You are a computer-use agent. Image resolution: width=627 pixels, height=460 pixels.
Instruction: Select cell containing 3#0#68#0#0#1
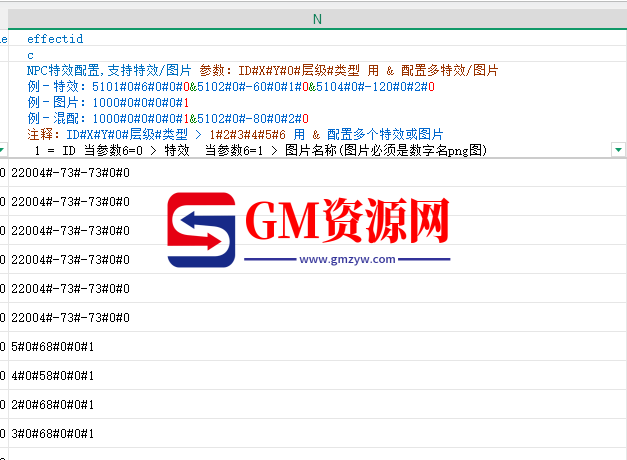317,434
